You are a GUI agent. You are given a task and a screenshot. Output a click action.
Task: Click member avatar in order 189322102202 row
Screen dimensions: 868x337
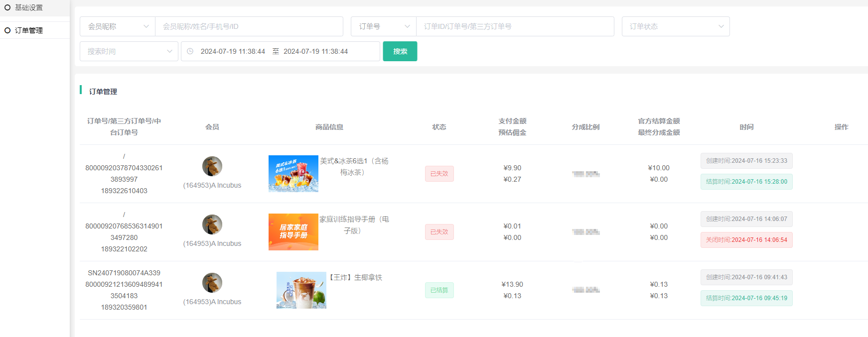212,225
